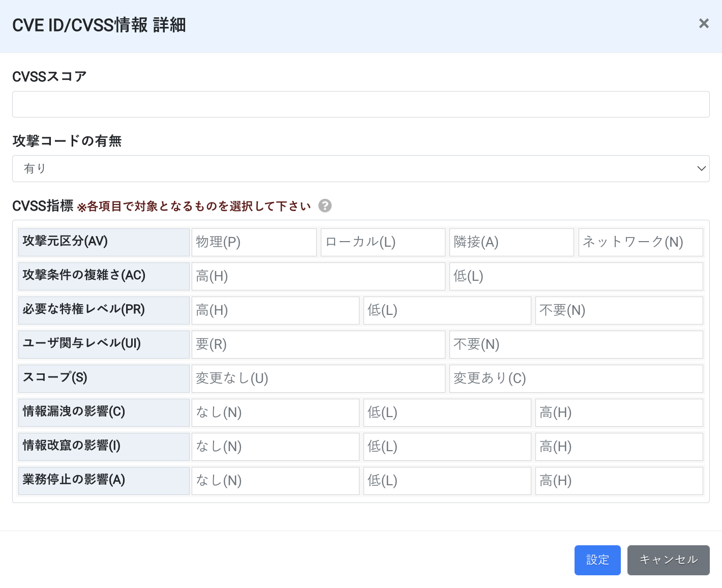This screenshot has width=722, height=588.
Task: Set 必要な特権レベル(PR) to 不要(N)
Action: pyautogui.click(x=619, y=310)
